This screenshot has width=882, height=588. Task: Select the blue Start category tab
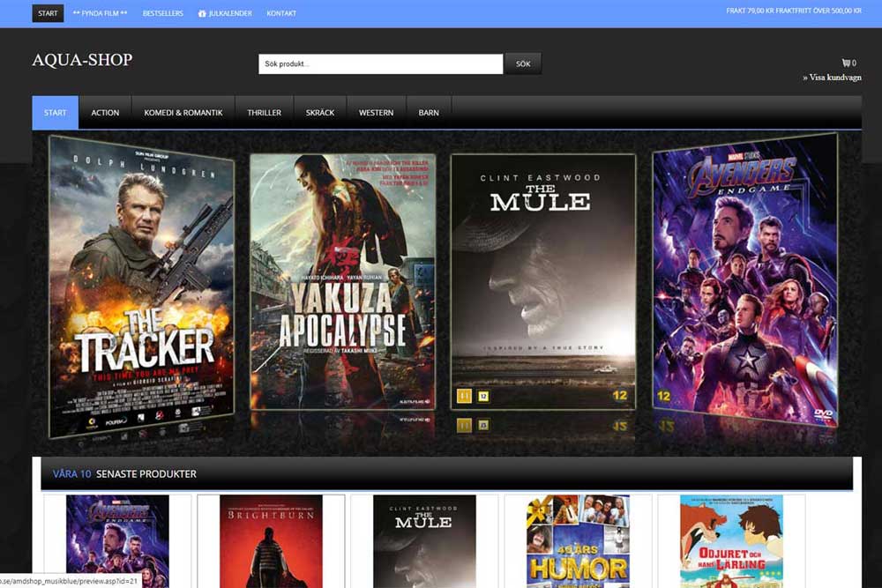(x=55, y=113)
